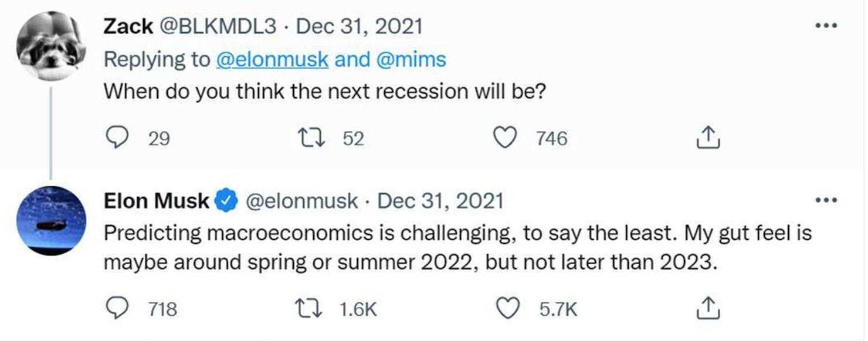Click the @elonmusk handle beside verified badge
Image resolution: width=868 pixels, height=341 pixels.
300,201
